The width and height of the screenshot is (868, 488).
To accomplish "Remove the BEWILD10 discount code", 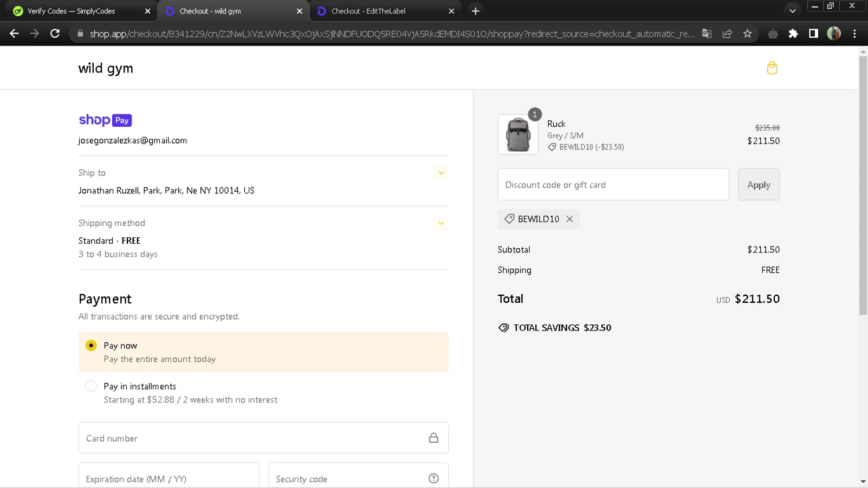I will [x=569, y=219].
